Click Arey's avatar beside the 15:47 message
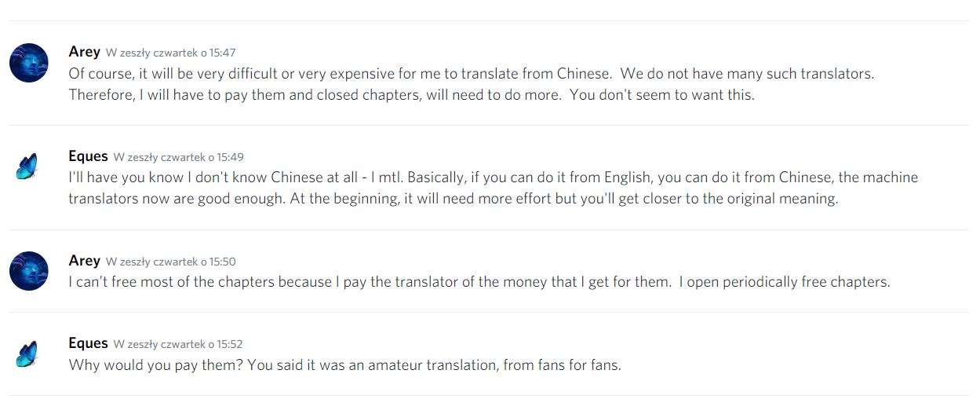 tap(29, 63)
